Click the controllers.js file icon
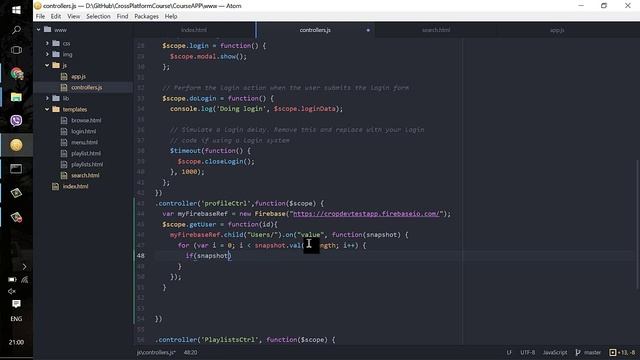The width and height of the screenshot is (640, 360). 64,87
